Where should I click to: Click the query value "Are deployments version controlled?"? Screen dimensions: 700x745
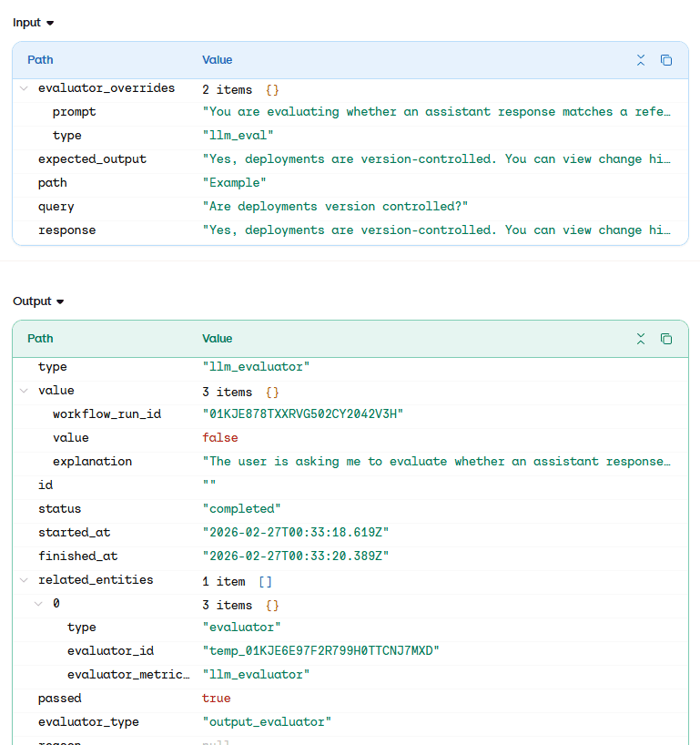(335, 207)
